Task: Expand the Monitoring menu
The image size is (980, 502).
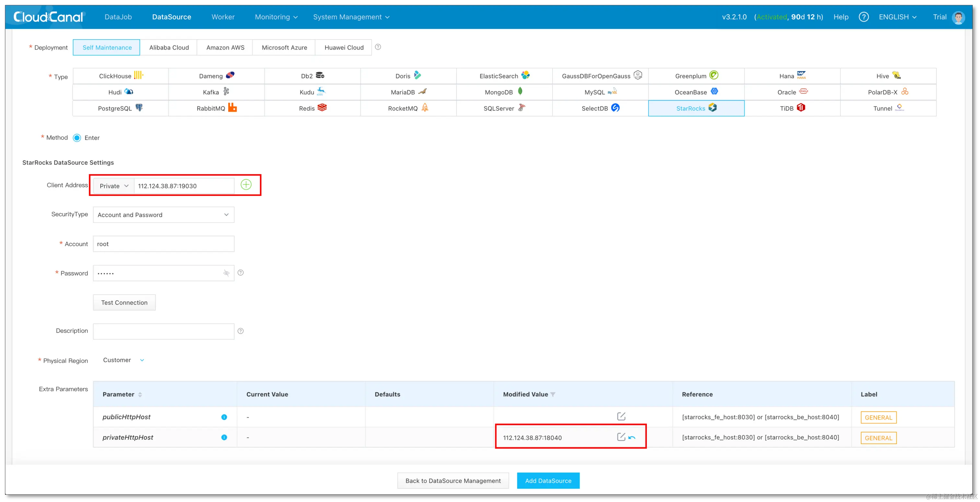Action: click(x=276, y=17)
